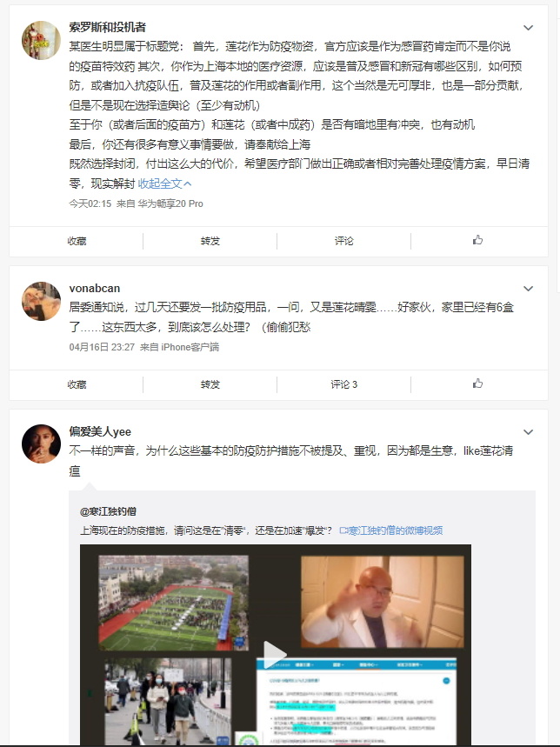This screenshot has height=747, width=560.
Task: Like the vonabcan post with thumbs-up icon
Action: click(477, 384)
